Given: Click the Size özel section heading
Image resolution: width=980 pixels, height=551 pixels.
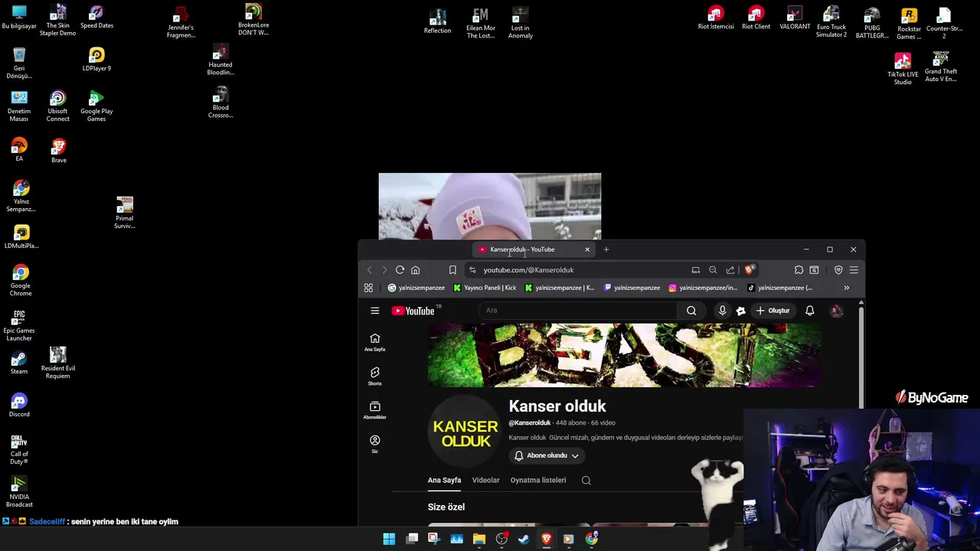Looking at the screenshot, I should (x=446, y=507).
